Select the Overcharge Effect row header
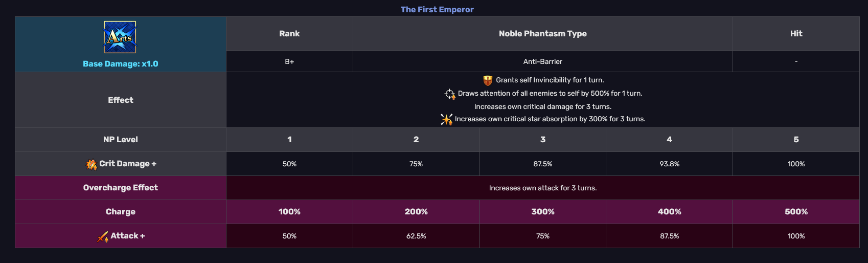Viewport: 868px width, 263px height. (x=121, y=188)
